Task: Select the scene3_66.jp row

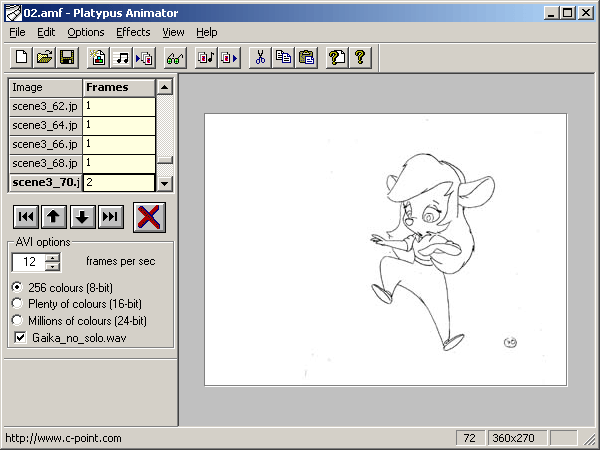Action: 46,144
